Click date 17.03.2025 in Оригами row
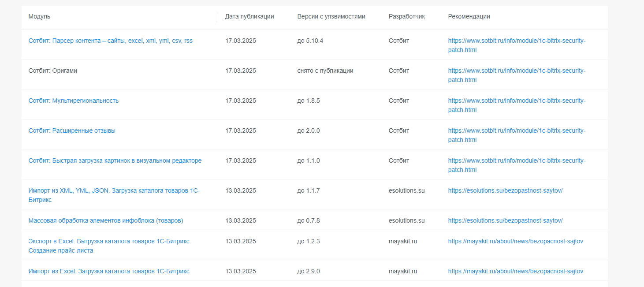Viewport: 644px width, 287px height. [241, 71]
